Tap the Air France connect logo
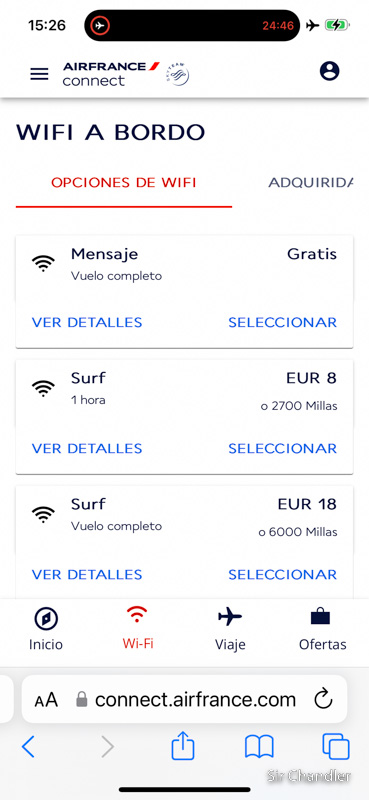Image resolution: width=369 pixels, height=800 pixels. click(111, 74)
